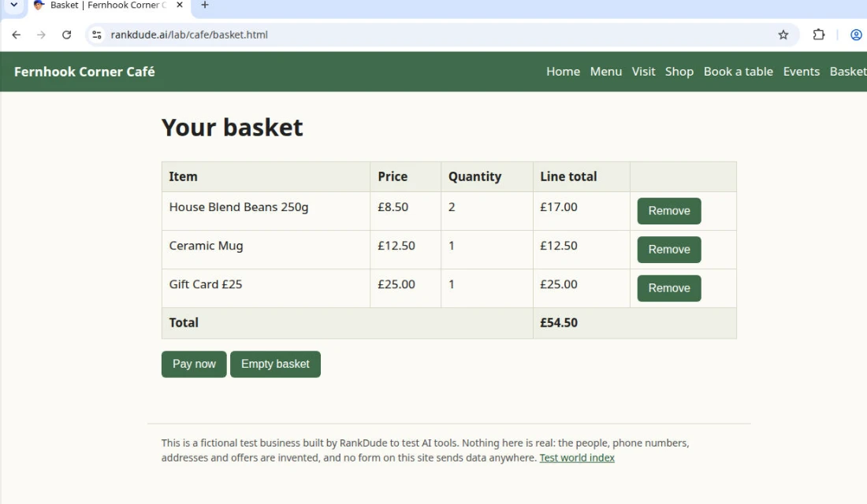Viewport: 867px width, 504px height.
Task: Bookmark this page with the star icon
Action: [783, 35]
